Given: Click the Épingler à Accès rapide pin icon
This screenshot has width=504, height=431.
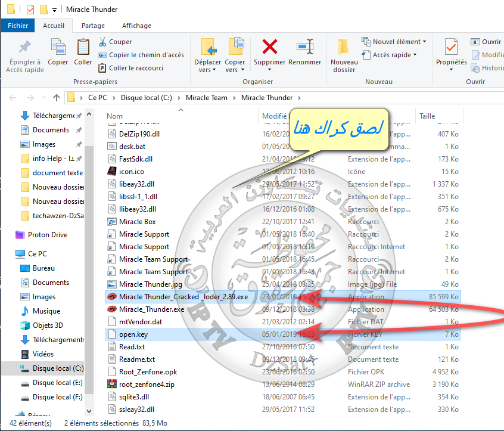Looking at the screenshot, I should [25, 47].
